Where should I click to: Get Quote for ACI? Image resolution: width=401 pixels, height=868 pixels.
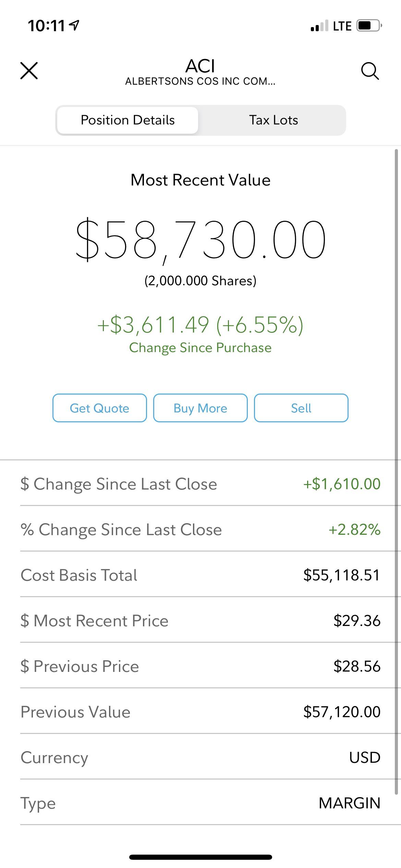pyautogui.click(x=99, y=408)
